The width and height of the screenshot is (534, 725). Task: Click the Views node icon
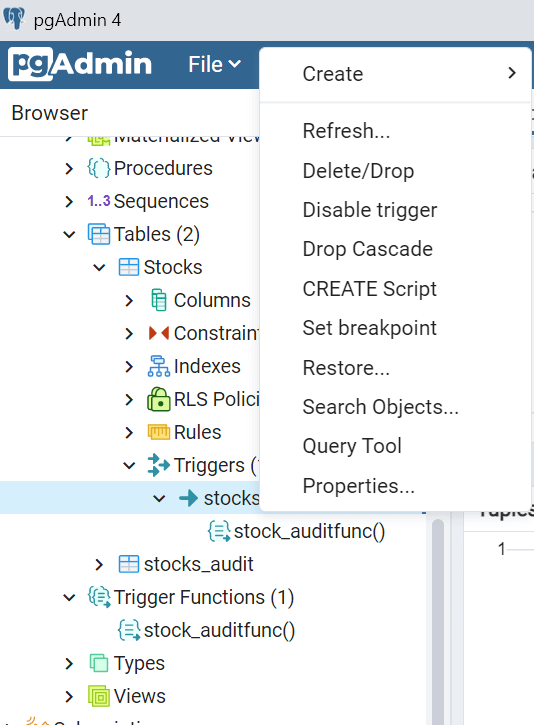pyautogui.click(x=99, y=696)
